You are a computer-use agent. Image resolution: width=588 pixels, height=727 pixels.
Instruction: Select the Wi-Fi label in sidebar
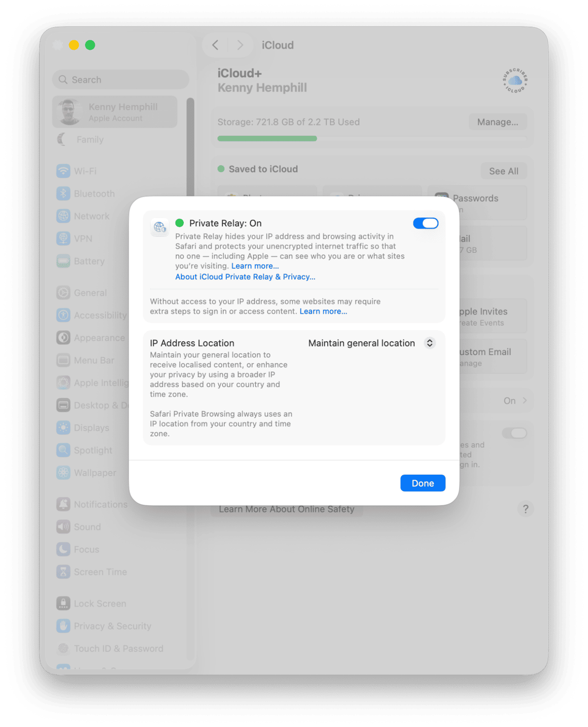click(85, 171)
